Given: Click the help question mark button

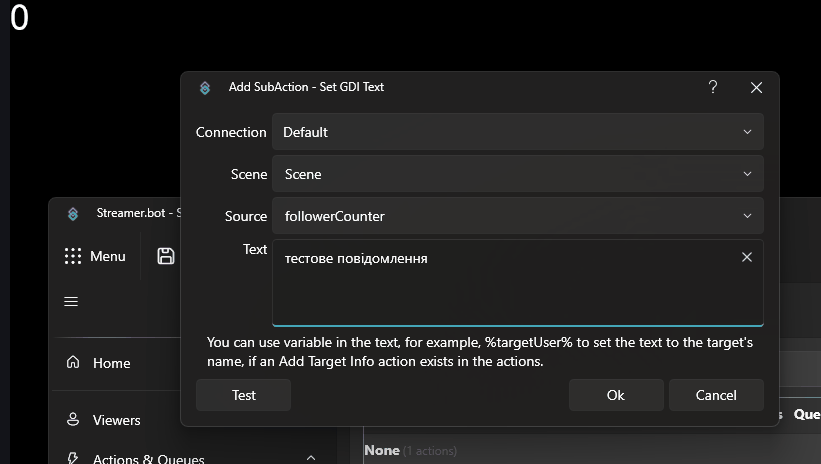Looking at the screenshot, I should tap(713, 87).
